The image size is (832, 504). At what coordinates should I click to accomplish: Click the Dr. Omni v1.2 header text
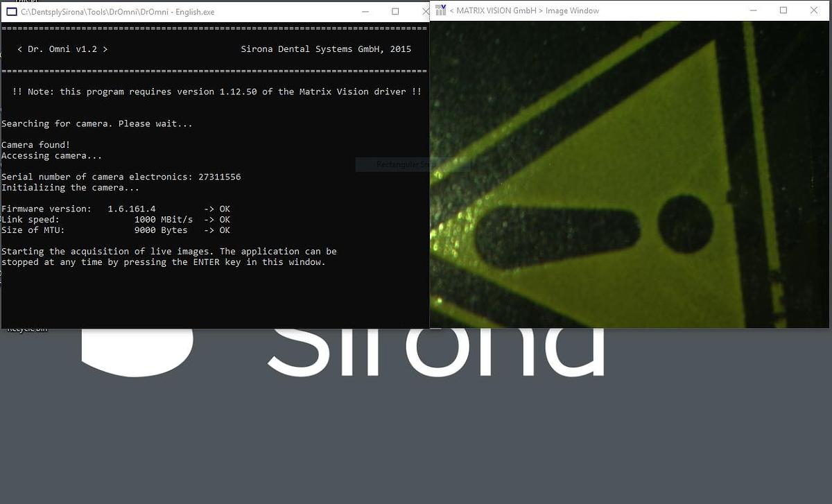click(x=62, y=49)
